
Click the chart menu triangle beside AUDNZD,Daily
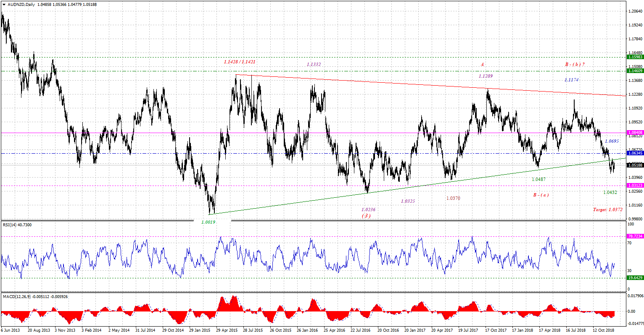tap(4, 5)
